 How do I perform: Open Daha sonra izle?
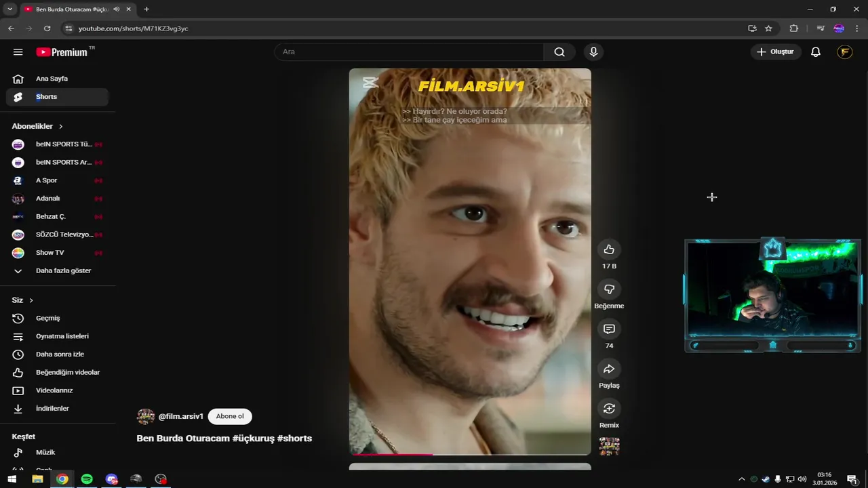(x=58, y=354)
